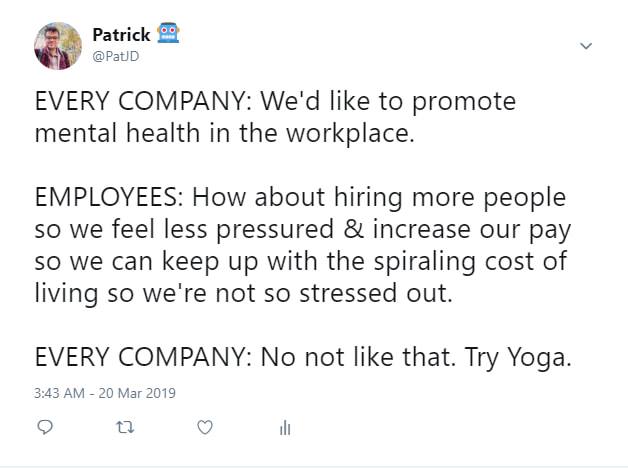
Task: Click 'mental health in the workplace' line
Action: pos(224,135)
